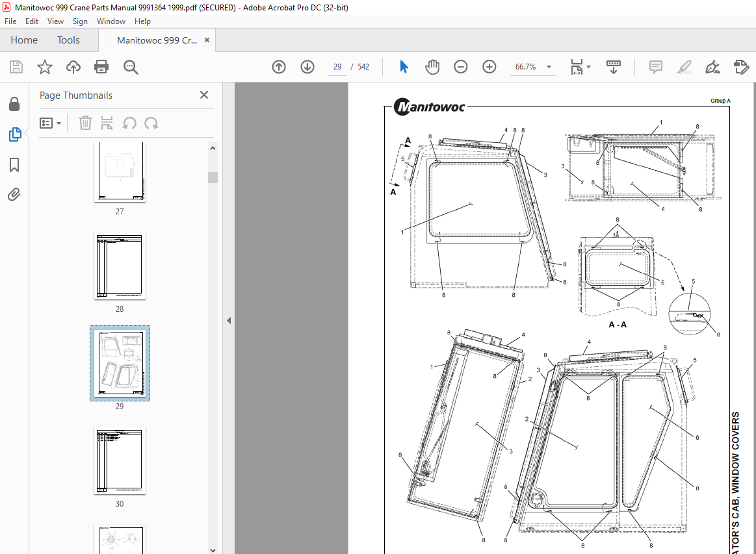Open the View menu
This screenshot has height=554, width=756.
(55, 21)
